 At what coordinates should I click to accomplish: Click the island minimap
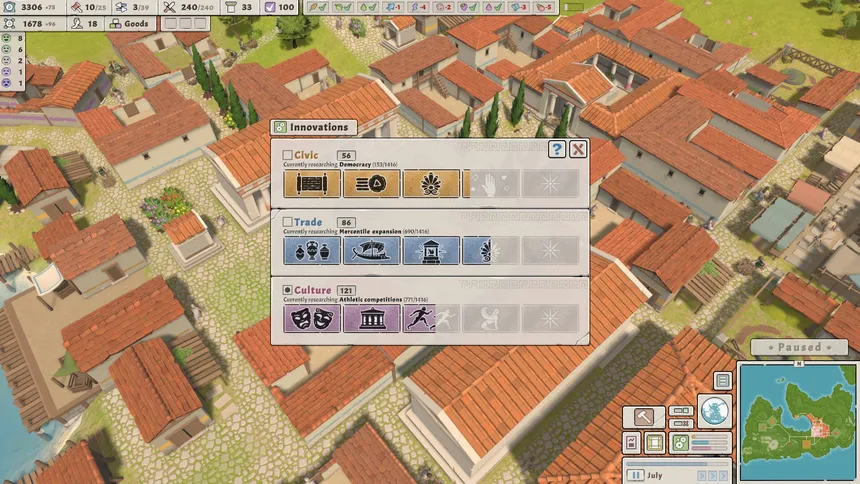(798, 423)
